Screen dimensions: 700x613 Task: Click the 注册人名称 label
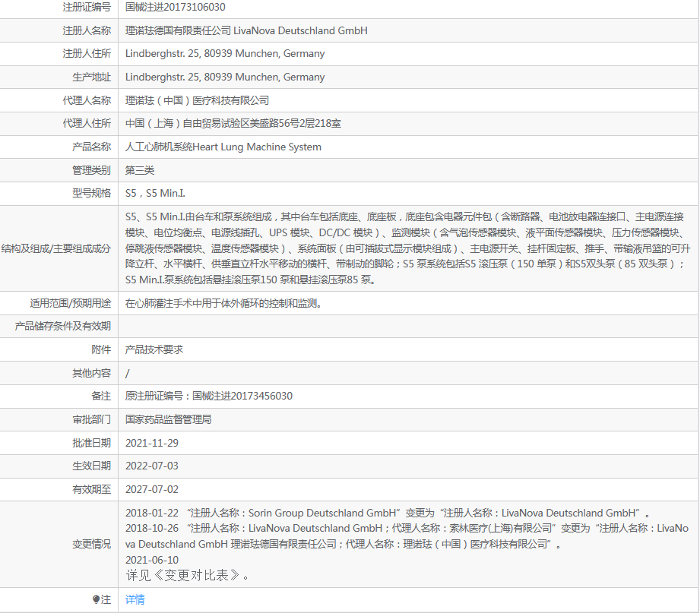coord(87,30)
